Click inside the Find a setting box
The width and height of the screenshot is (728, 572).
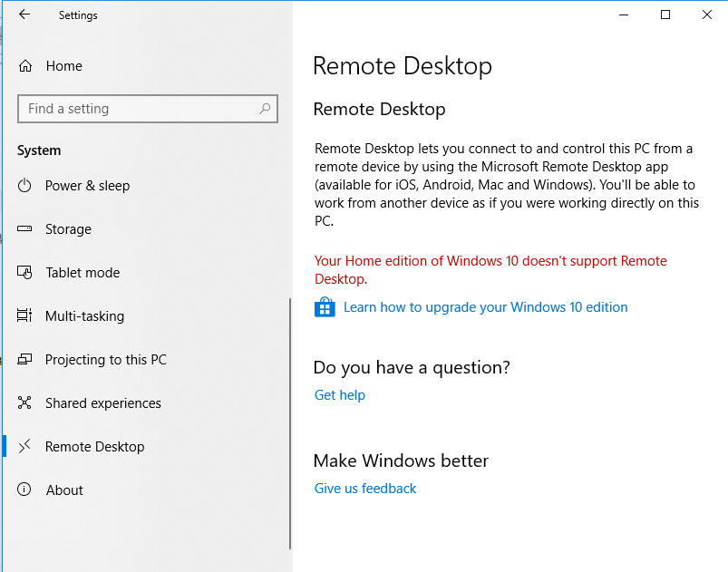click(x=148, y=109)
